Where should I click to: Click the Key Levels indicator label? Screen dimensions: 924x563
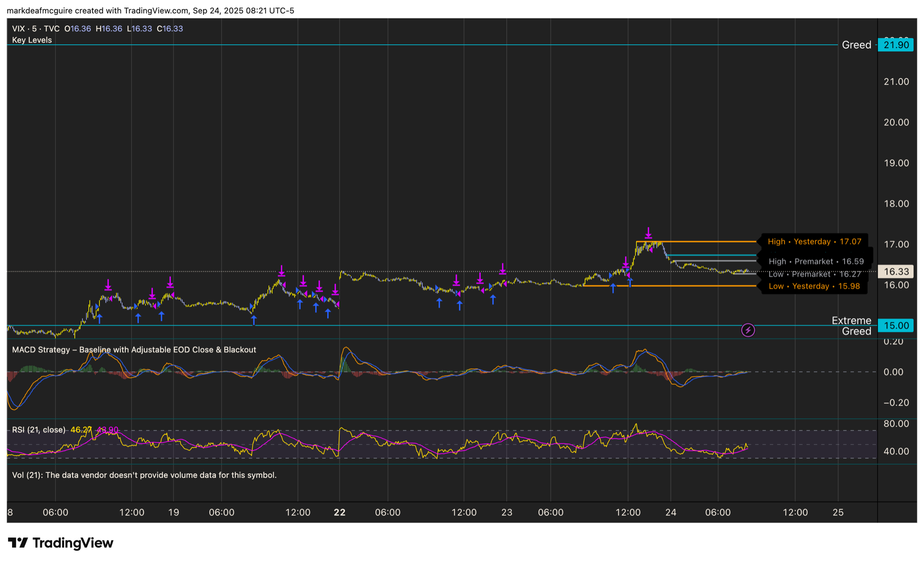(32, 40)
